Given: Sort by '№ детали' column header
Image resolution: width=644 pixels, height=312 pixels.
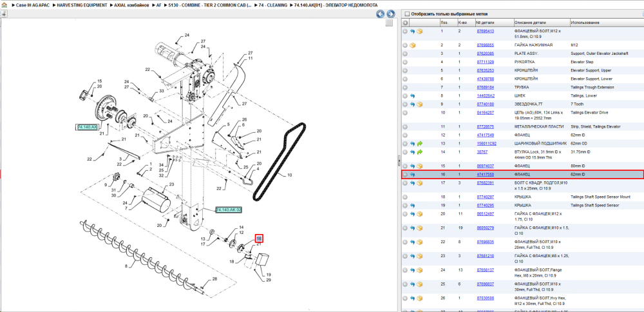Looking at the screenshot, I should 494,23.
